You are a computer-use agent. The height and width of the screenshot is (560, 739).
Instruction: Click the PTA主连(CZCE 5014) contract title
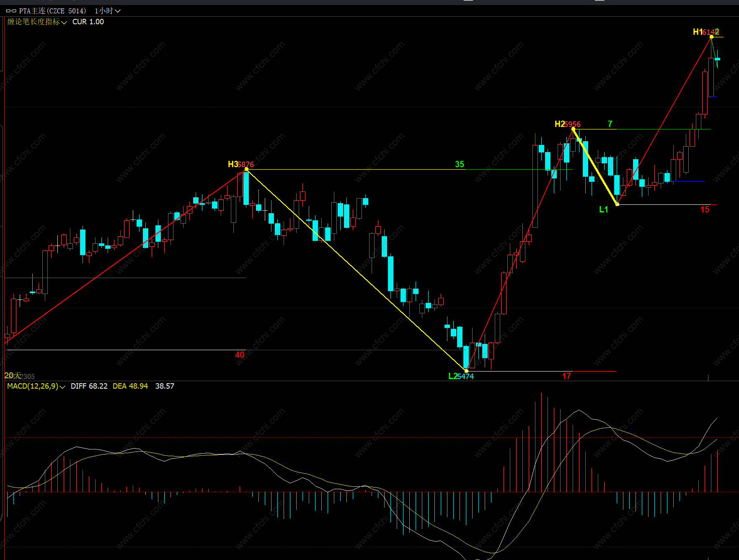52,11
